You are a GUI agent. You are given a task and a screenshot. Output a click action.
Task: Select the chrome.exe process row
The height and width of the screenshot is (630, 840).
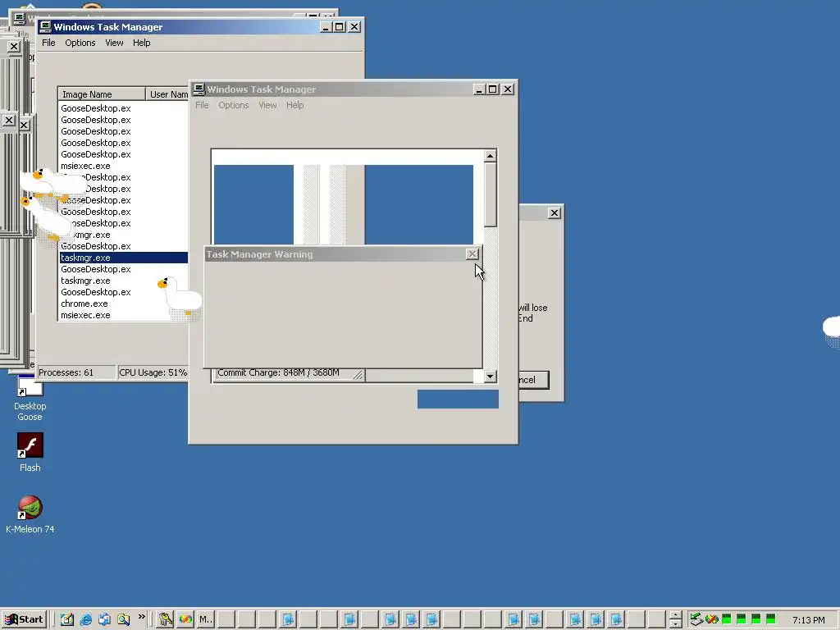(x=124, y=304)
